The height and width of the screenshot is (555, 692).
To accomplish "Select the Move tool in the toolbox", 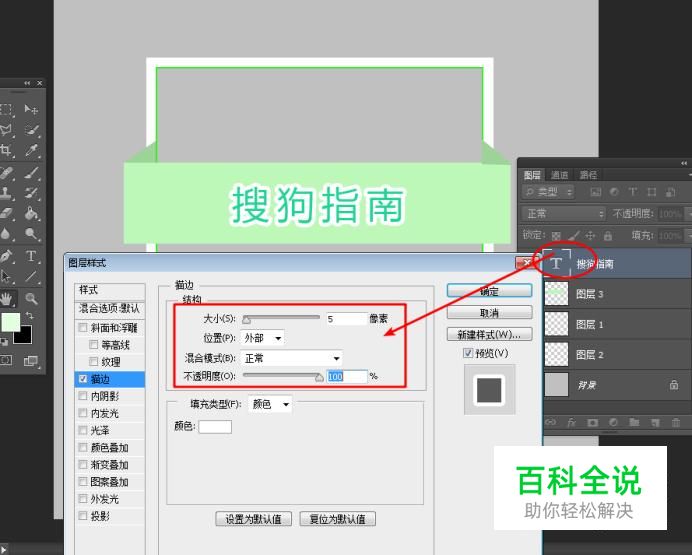I will [x=31, y=109].
